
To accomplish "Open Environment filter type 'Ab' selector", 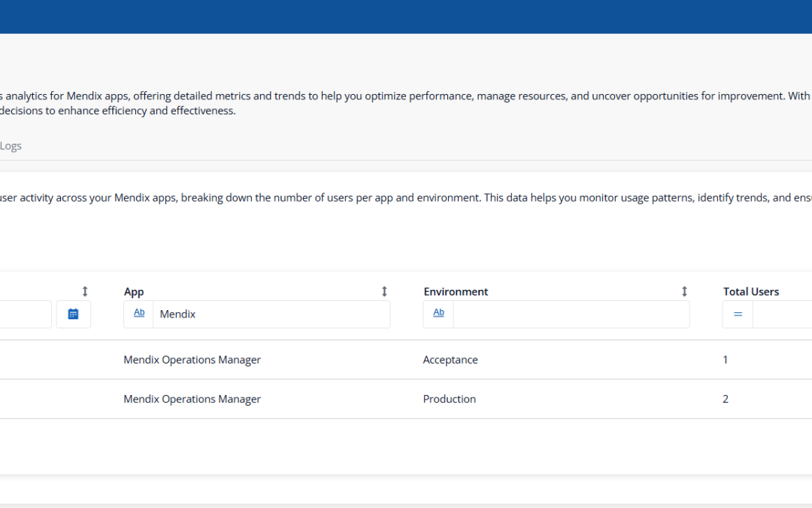I will click(x=438, y=314).
